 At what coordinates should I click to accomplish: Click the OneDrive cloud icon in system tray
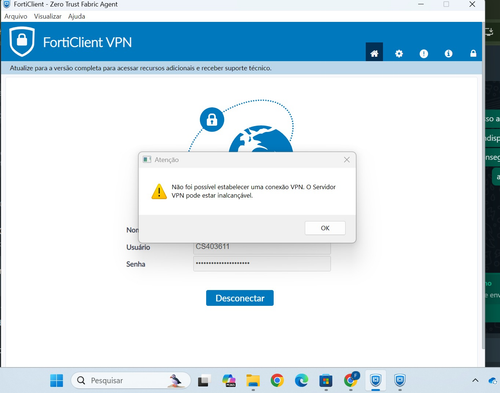(493, 380)
